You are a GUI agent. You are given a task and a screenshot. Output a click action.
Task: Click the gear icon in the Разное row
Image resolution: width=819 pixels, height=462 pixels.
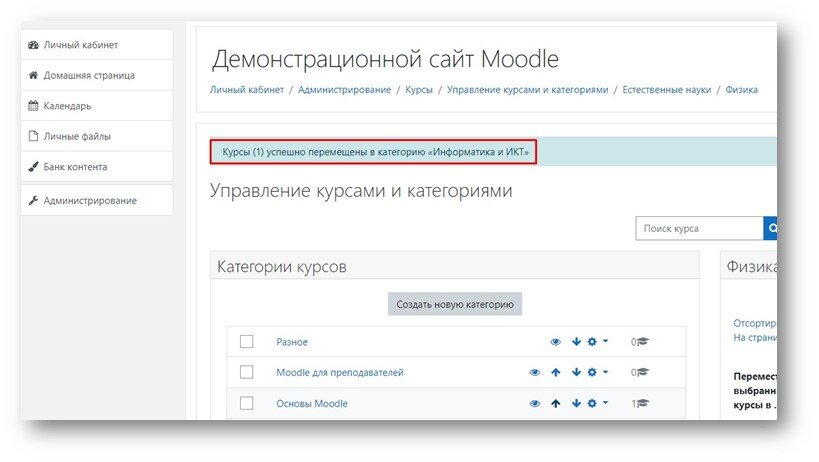click(592, 341)
